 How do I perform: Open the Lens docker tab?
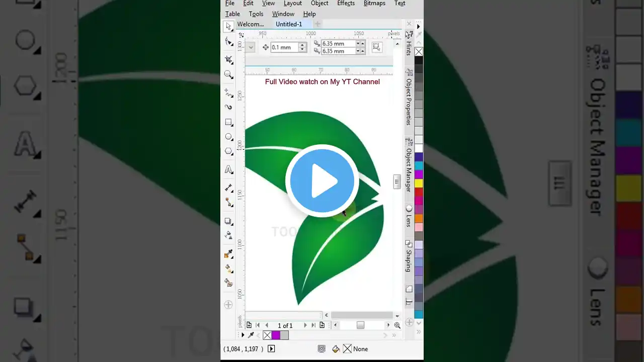tap(409, 215)
